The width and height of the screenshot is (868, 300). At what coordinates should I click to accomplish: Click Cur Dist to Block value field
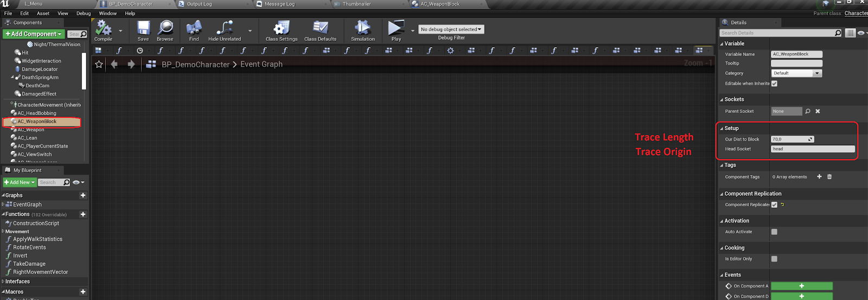point(793,139)
